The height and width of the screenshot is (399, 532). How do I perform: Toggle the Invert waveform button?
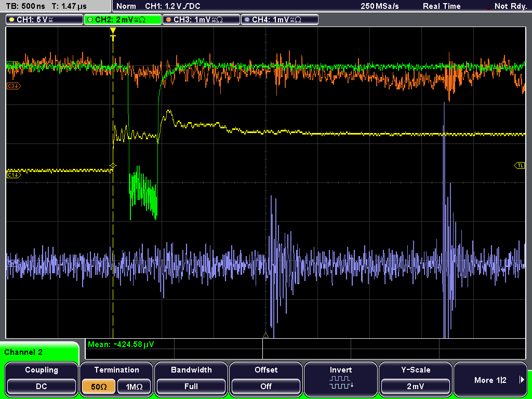pos(341,379)
